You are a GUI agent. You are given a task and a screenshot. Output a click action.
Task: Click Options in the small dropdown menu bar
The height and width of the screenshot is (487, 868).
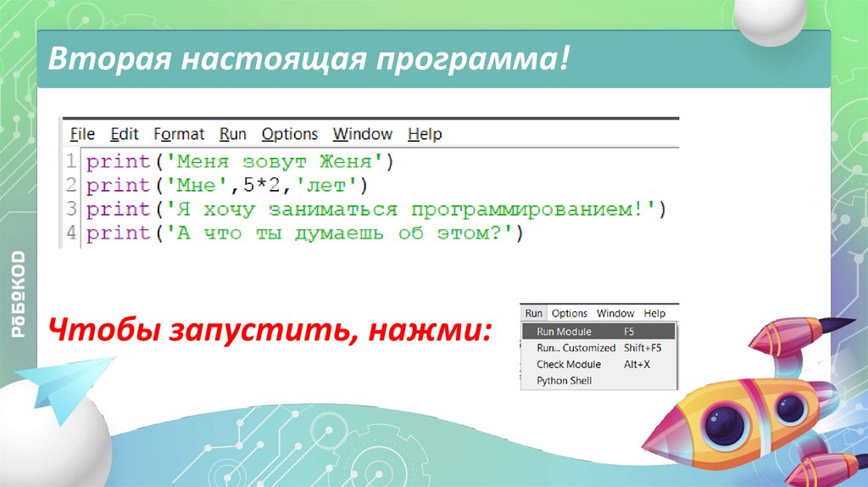tap(569, 313)
